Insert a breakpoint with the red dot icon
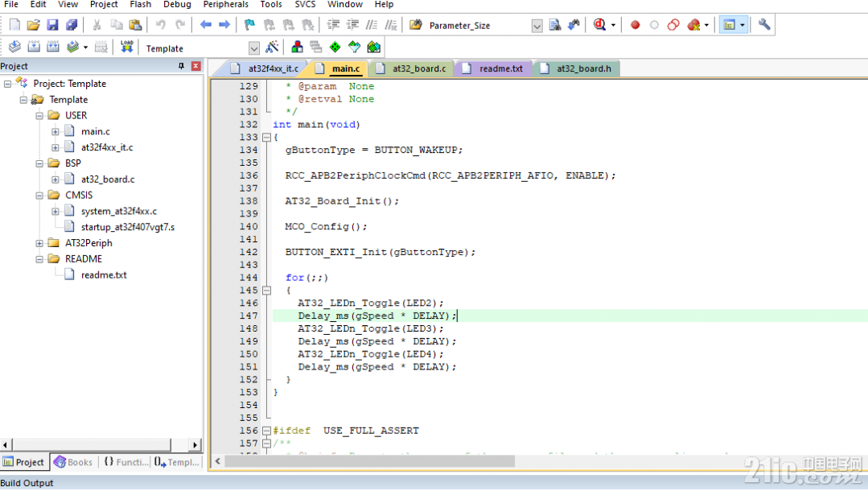 [635, 25]
